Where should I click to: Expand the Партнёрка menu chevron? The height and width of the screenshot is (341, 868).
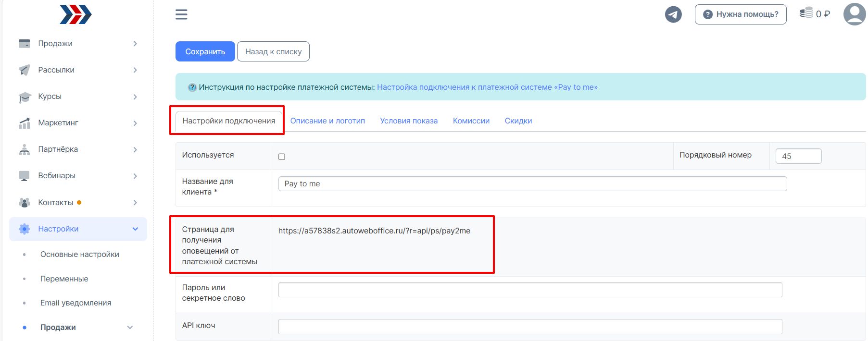tap(135, 149)
